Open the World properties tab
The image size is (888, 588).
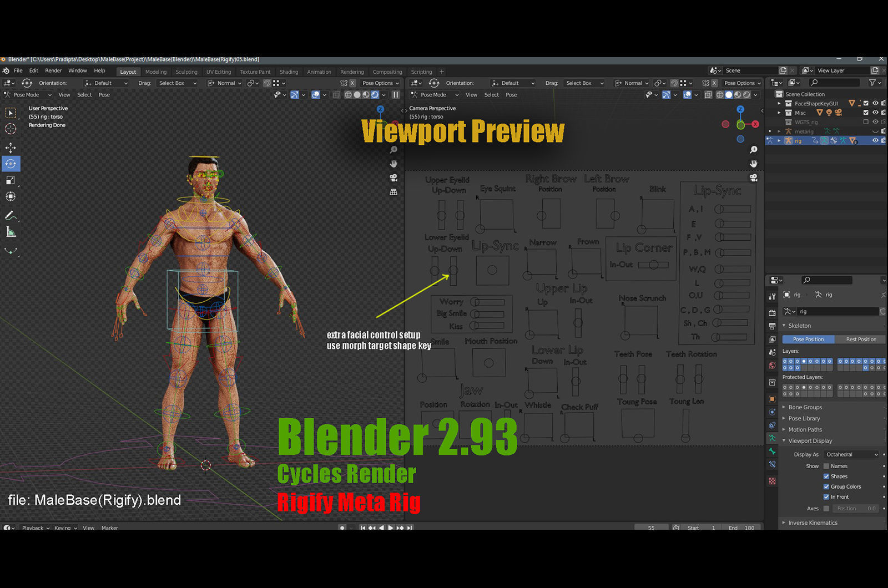[772, 365]
